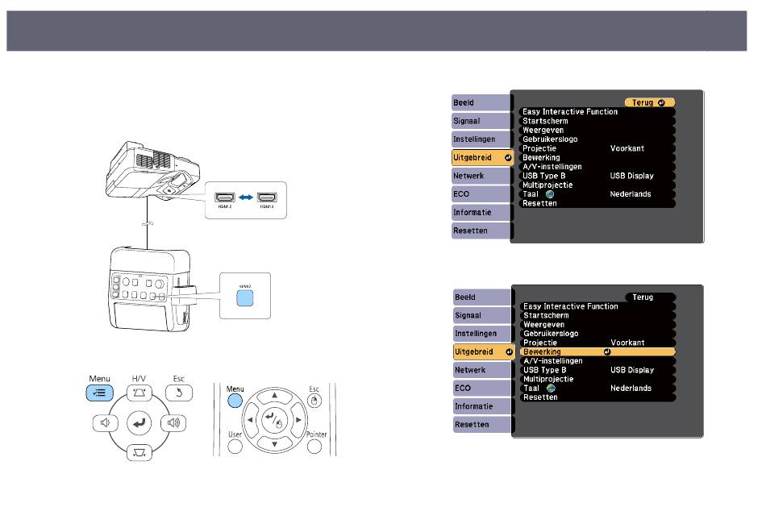The height and width of the screenshot is (532, 766).
Task: Select USB Type B row in lower menu
Action: tap(598, 370)
